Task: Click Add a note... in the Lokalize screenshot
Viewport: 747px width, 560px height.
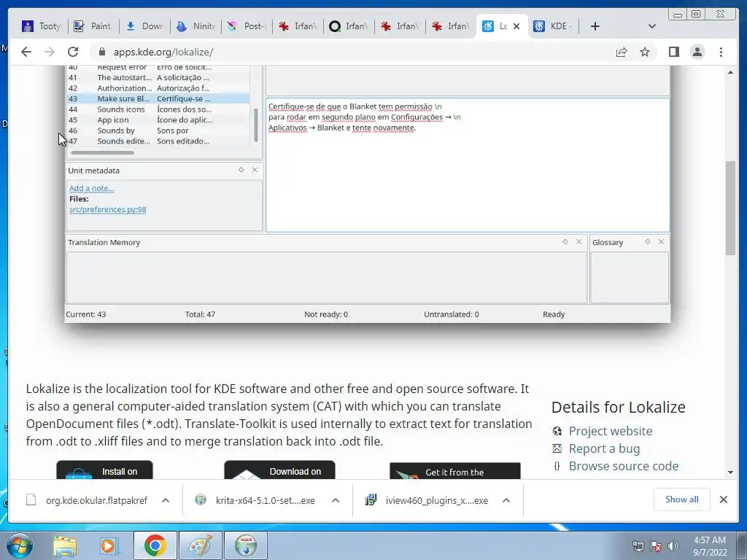Action: click(91, 189)
